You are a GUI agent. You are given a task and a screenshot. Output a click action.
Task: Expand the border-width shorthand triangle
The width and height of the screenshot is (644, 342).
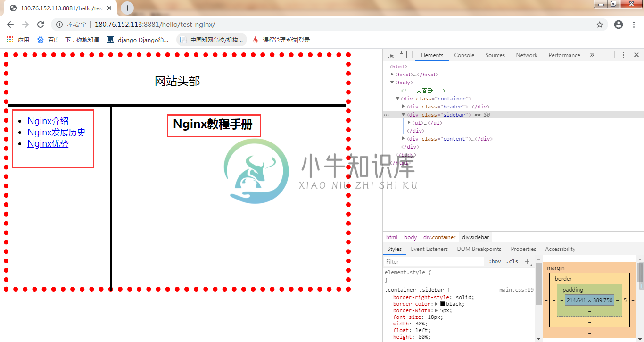point(437,311)
